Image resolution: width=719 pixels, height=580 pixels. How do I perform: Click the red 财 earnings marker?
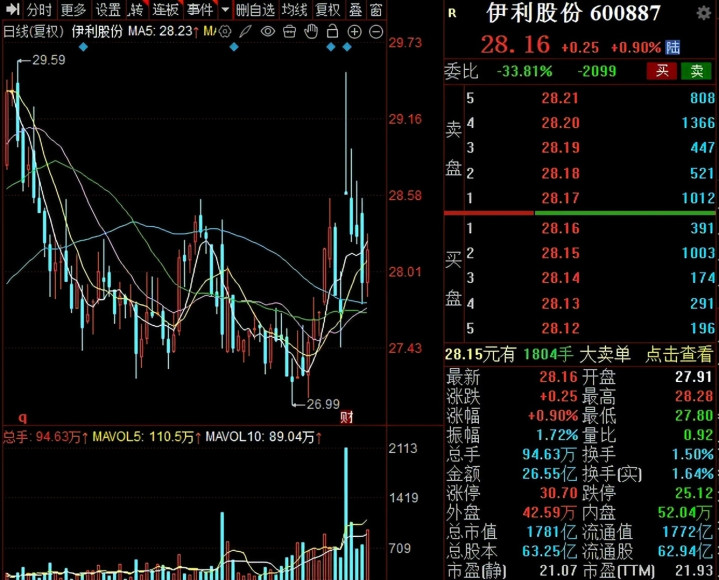pyautogui.click(x=347, y=417)
